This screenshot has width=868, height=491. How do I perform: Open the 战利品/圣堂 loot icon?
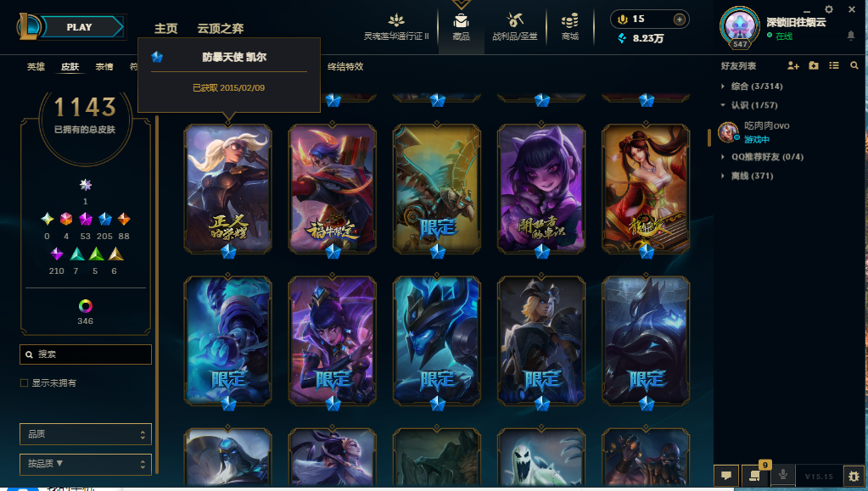(x=515, y=26)
